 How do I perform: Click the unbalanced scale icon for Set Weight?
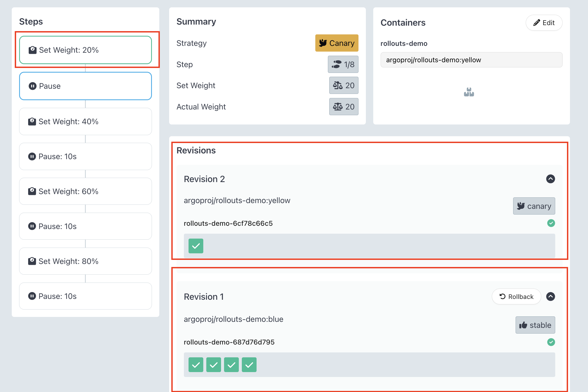337,85
